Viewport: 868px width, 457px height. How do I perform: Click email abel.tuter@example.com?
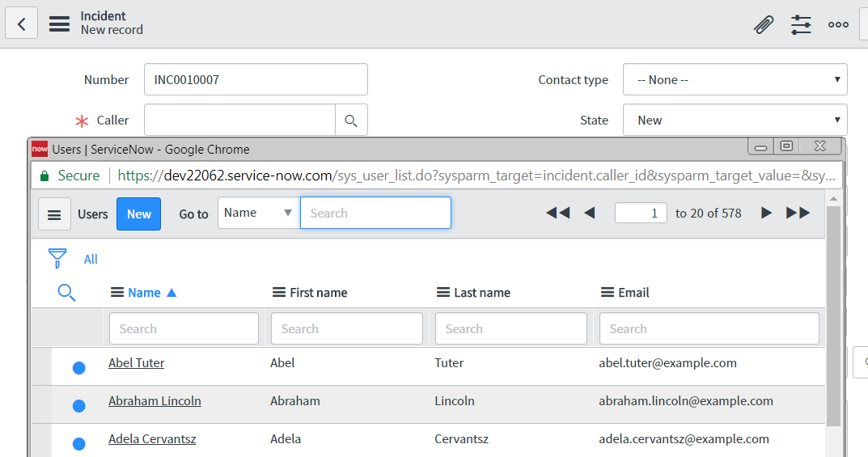(x=667, y=363)
